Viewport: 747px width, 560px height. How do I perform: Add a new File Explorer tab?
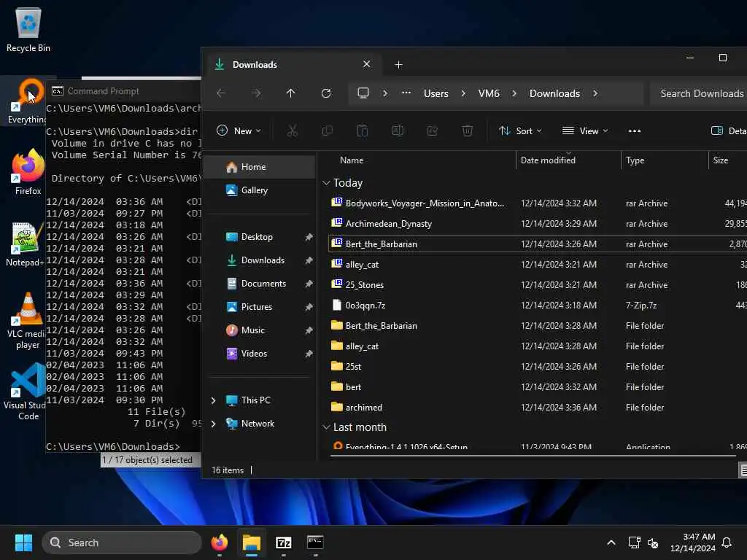point(399,65)
